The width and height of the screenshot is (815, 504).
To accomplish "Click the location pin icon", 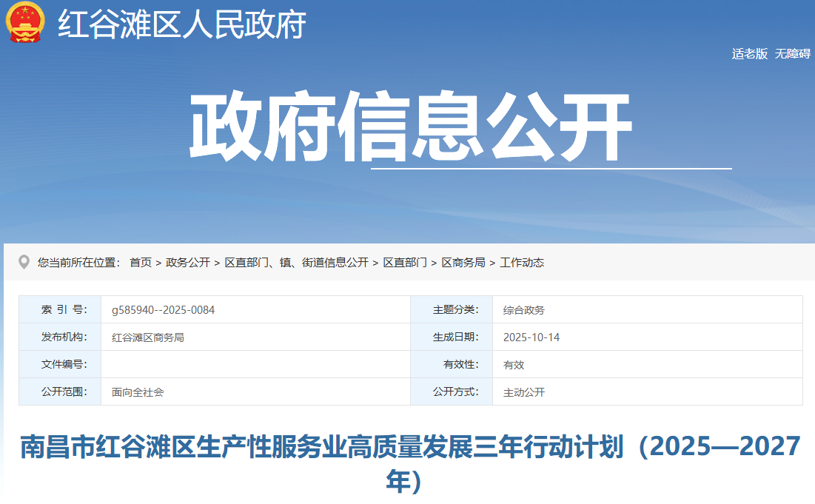I will [x=24, y=263].
